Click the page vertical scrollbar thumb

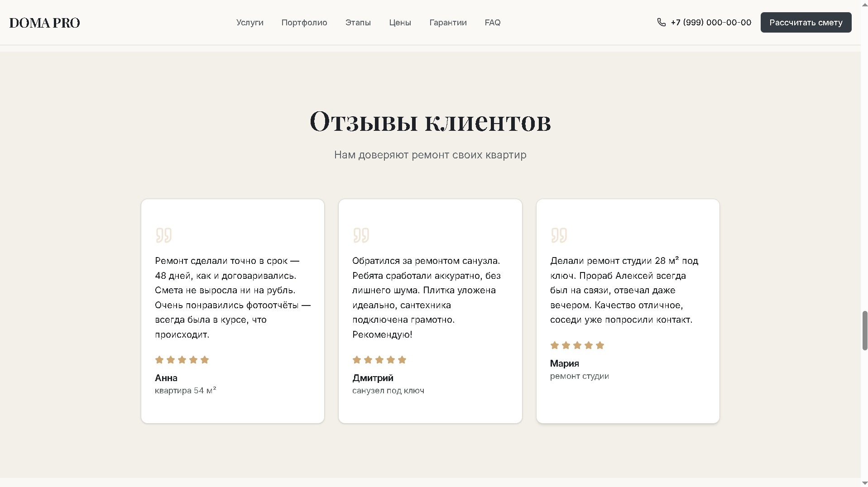(864, 330)
